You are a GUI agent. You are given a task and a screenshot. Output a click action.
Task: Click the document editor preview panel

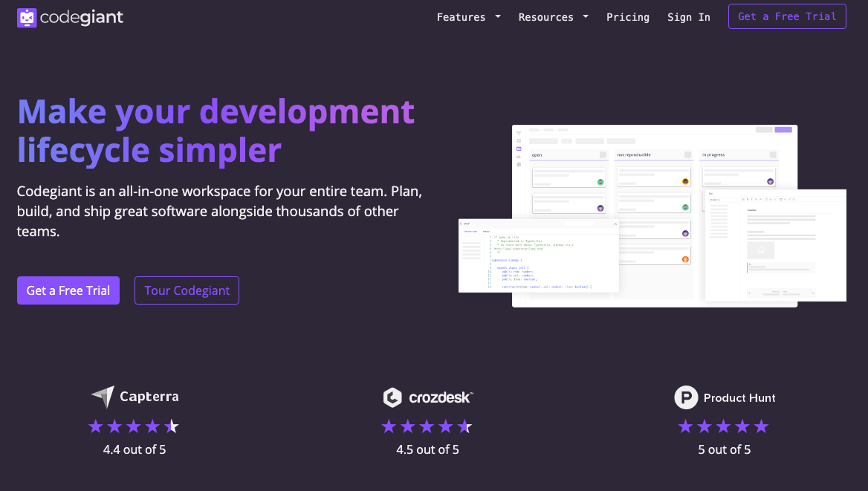[775, 245]
